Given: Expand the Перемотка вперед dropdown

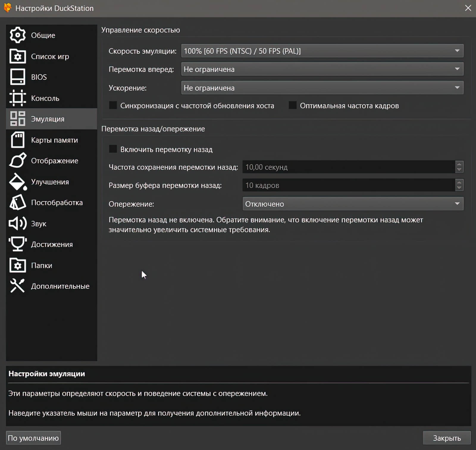Looking at the screenshot, I should (x=322, y=69).
